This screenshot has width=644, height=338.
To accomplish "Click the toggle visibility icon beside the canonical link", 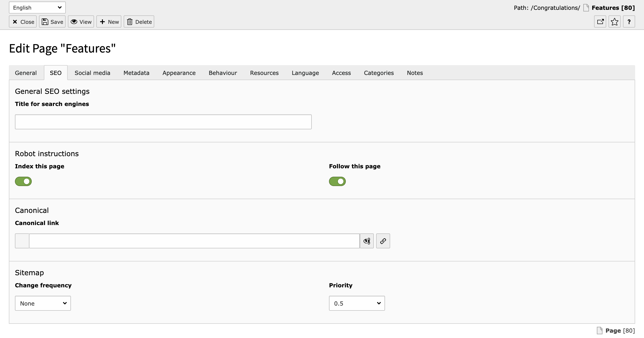I will pos(367,241).
